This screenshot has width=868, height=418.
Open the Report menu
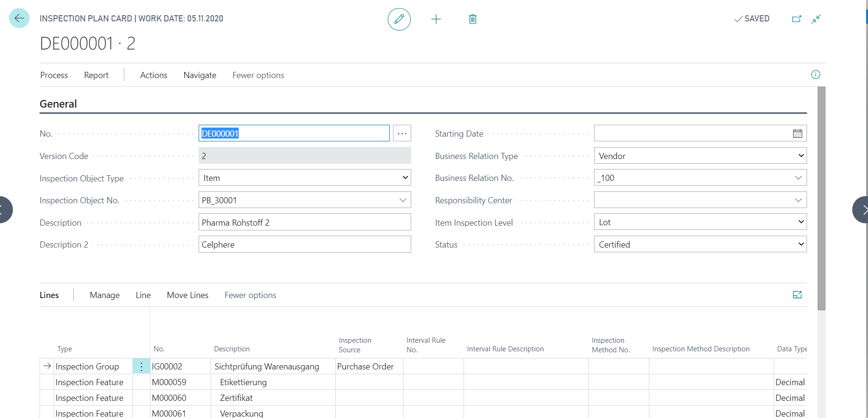tap(96, 75)
